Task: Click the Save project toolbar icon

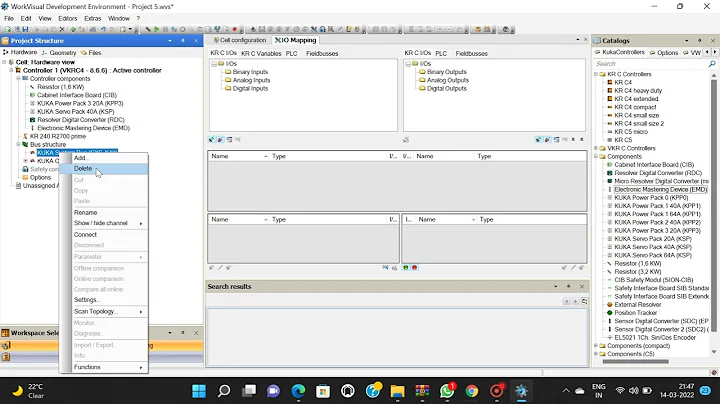Action: coord(25,29)
